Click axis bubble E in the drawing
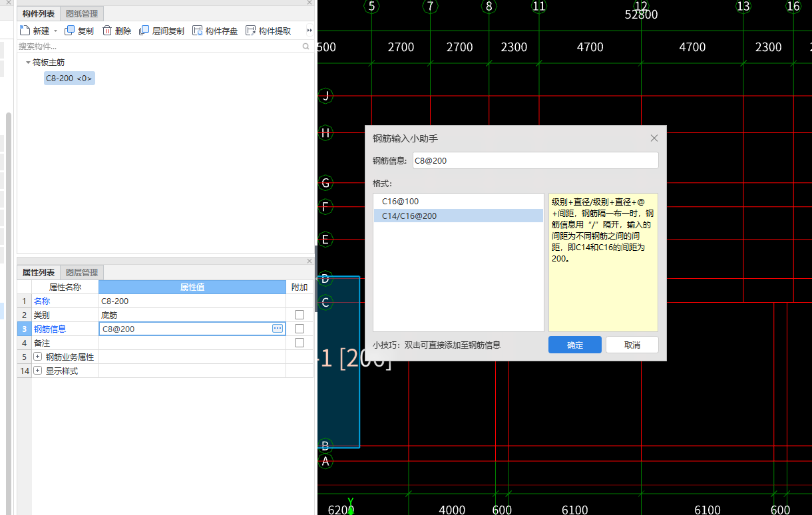Screen dimensions: 812x515 coord(325,240)
